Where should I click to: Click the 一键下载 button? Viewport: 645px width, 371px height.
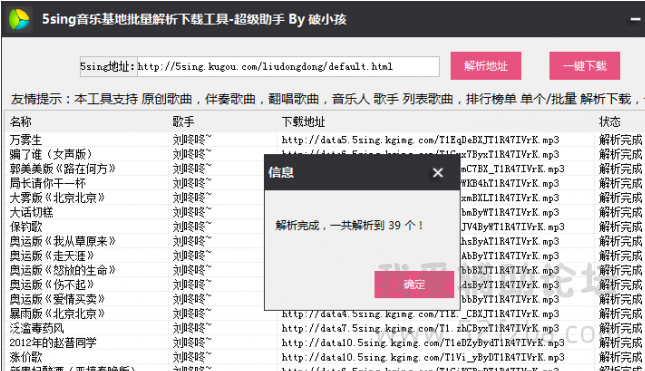[x=585, y=66]
